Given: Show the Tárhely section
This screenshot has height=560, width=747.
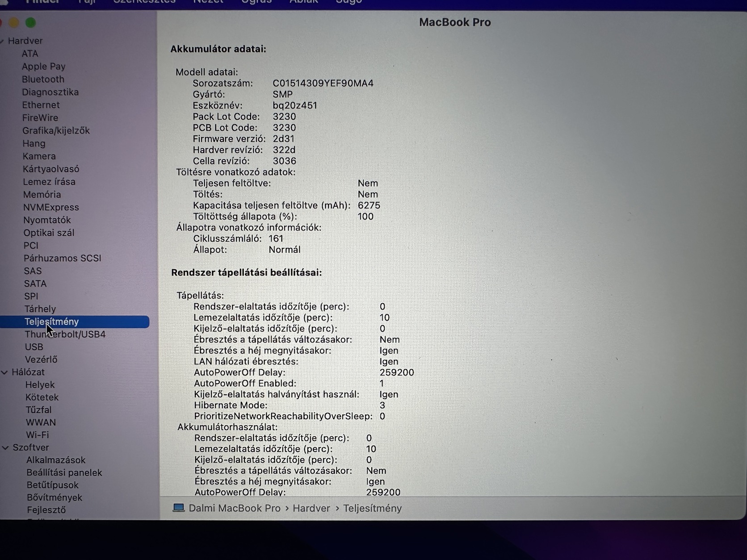Looking at the screenshot, I should [40, 309].
